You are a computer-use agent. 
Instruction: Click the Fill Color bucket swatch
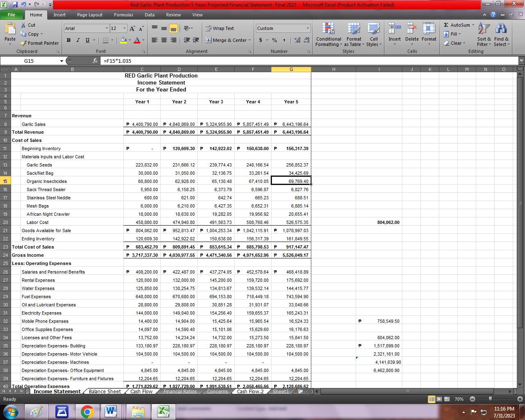123,40
